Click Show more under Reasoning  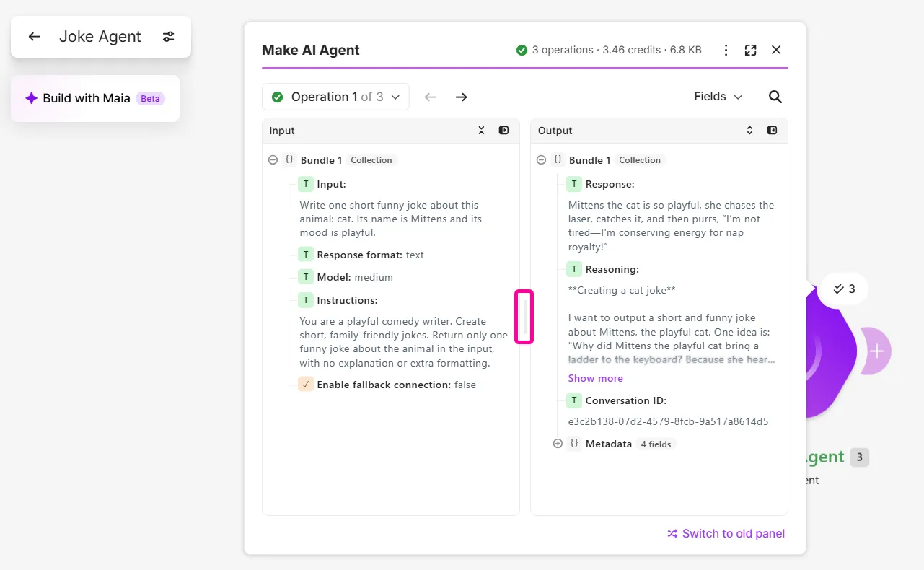595,378
